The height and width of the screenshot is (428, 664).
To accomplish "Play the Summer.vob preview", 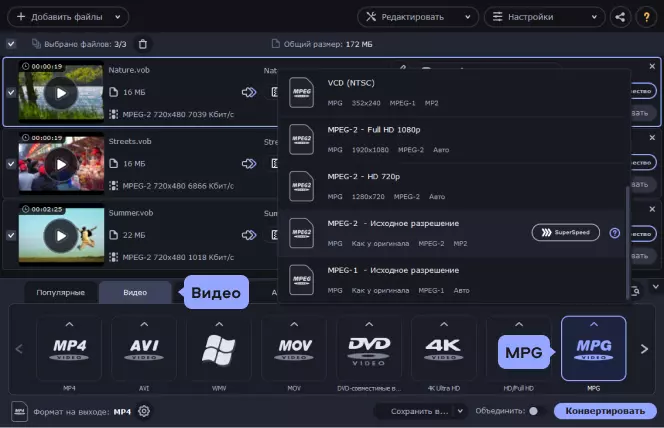I will (x=61, y=236).
